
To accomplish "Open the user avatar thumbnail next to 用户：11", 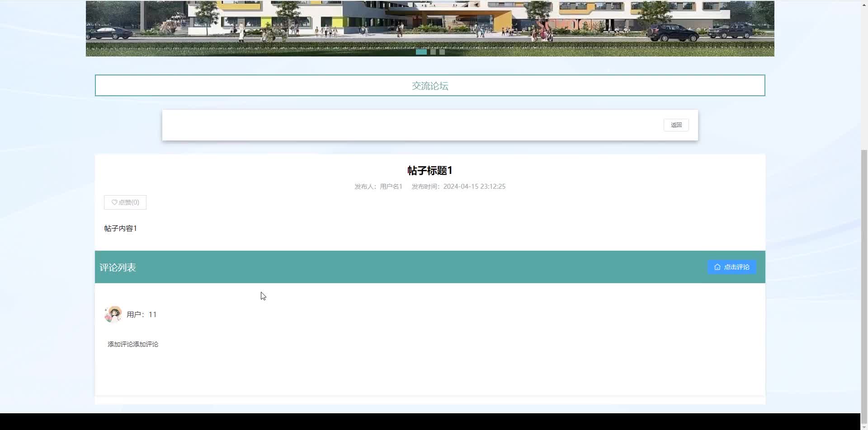I will pyautogui.click(x=113, y=314).
